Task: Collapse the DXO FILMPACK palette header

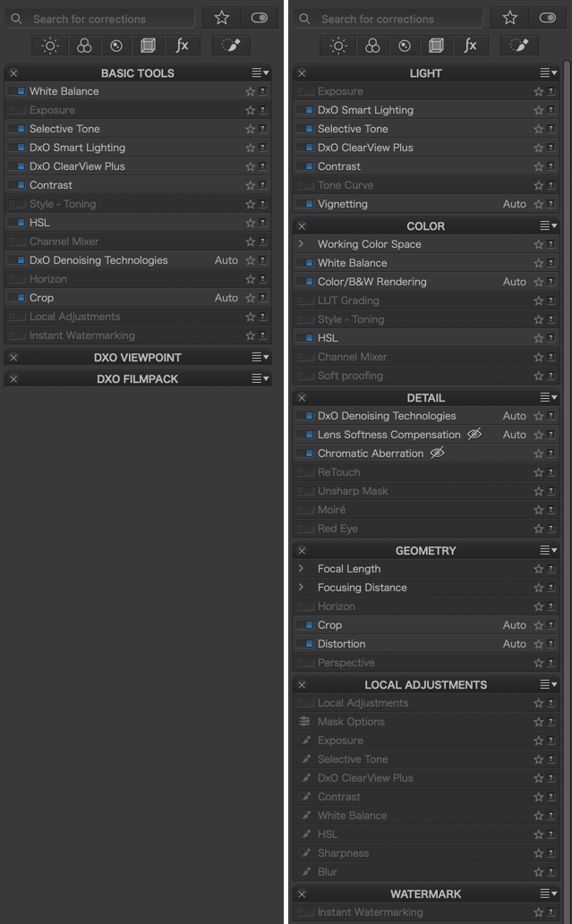Action: tap(137, 379)
